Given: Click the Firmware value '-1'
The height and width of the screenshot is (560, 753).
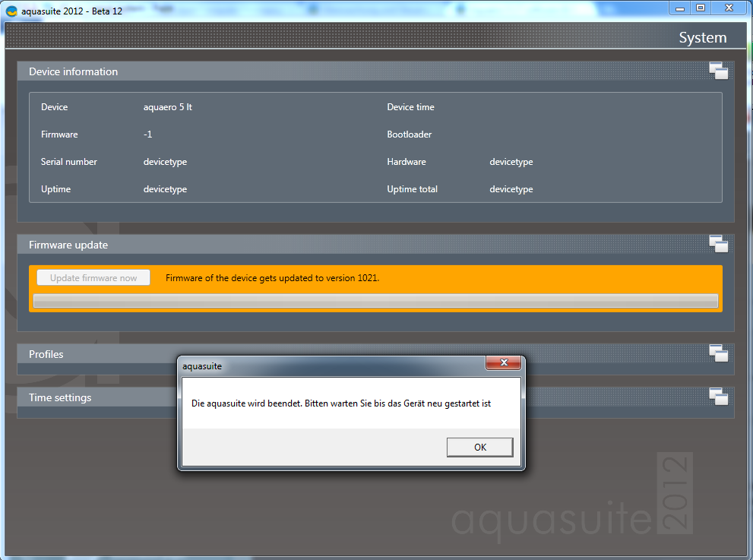Looking at the screenshot, I should click(x=148, y=134).
